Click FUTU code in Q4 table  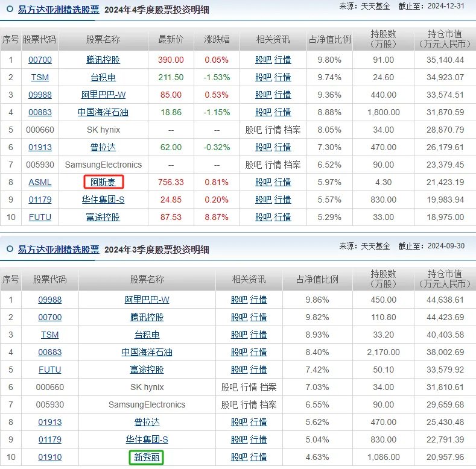[x=40, y=217]
